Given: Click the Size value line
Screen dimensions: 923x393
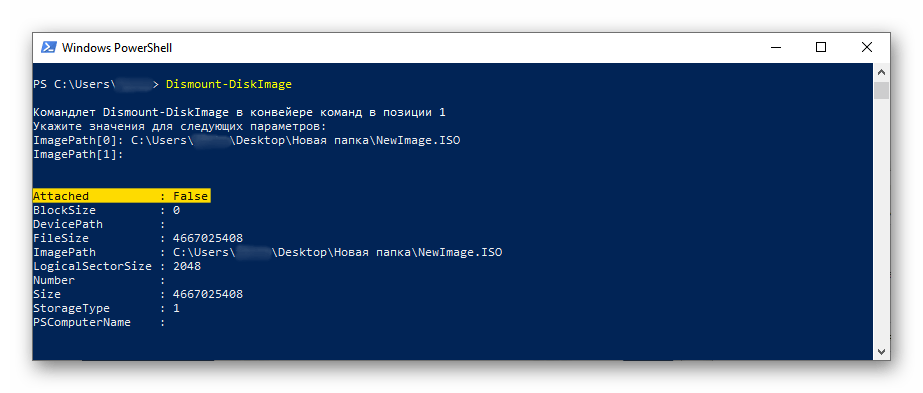Looking at the screenshot, I should [138, 294].
